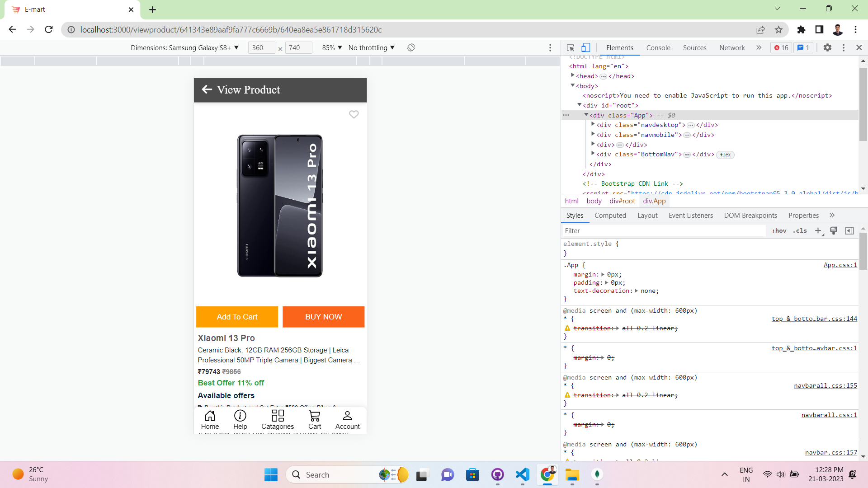The width and height of the screenshot is (868, 488).
Task: Open VS Code from the taskbar
Action: pyautogui.click(x=522, y=474)
